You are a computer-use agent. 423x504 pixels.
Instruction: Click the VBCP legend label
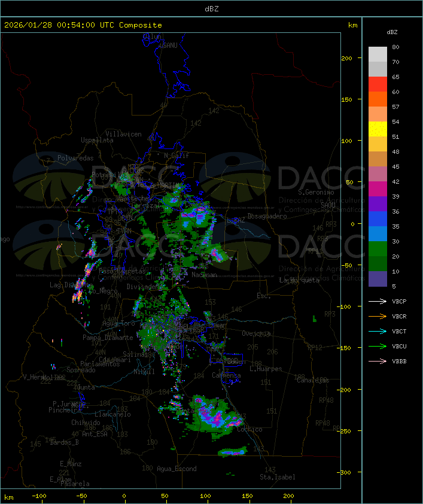point(399,302)
